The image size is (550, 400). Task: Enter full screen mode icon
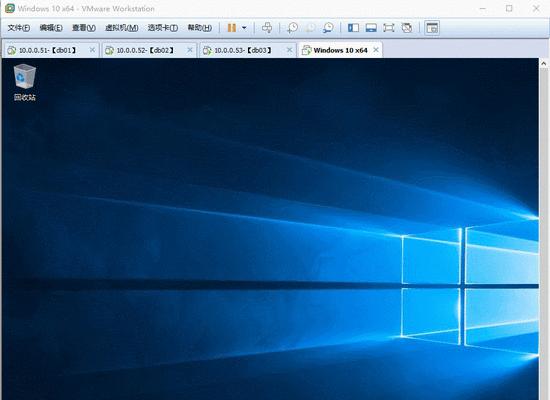[389, 28]
